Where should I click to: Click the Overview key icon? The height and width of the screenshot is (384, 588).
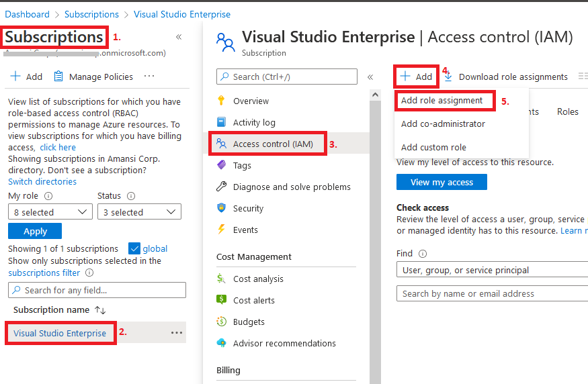coord(221,101)
